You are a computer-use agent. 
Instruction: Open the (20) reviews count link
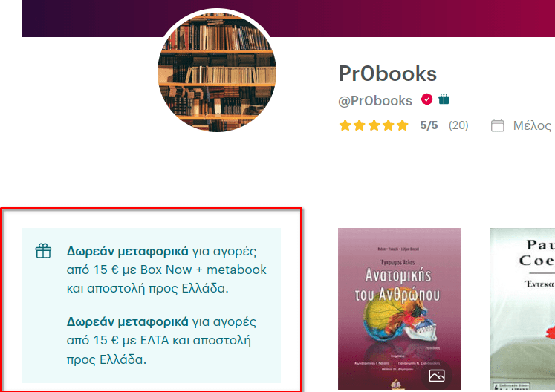pyautogui.click(x=458, y=125)
